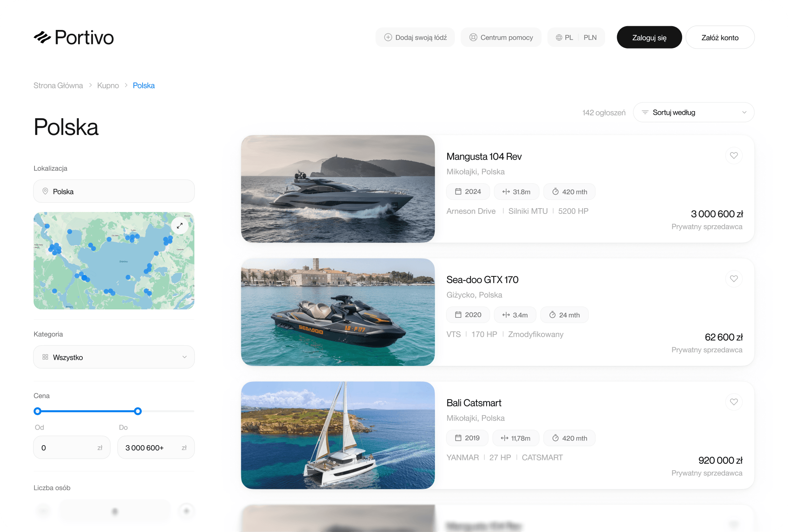
Task: Click the globe language icon
Action: click(x=559, y=38)
